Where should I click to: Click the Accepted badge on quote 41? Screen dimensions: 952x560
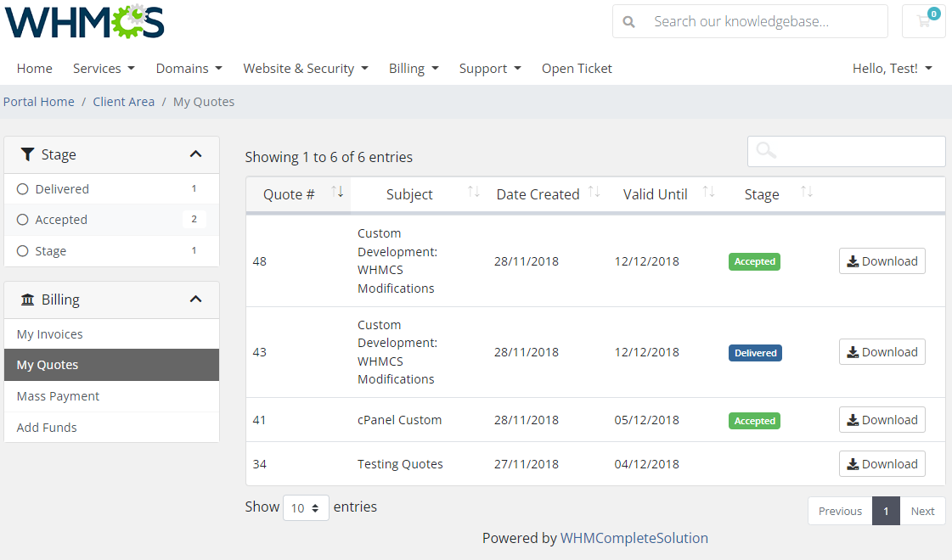(x=755, y=421)
